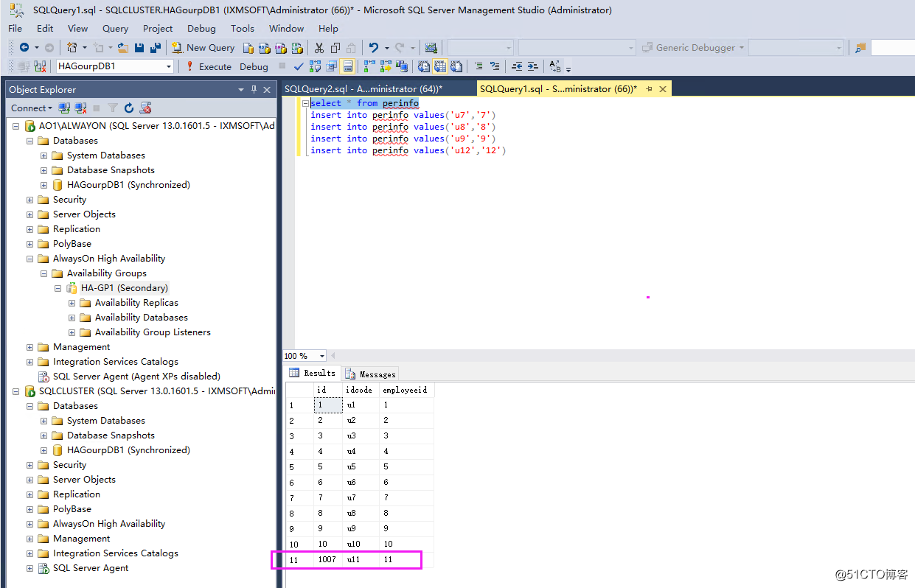
Task: Click Connect Object Explorer icon
Action: coord(65,108)
